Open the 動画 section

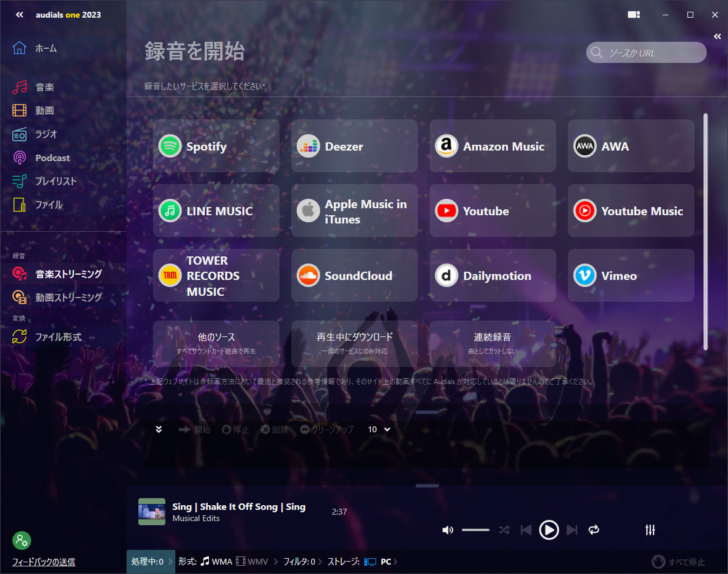[34, 111]
